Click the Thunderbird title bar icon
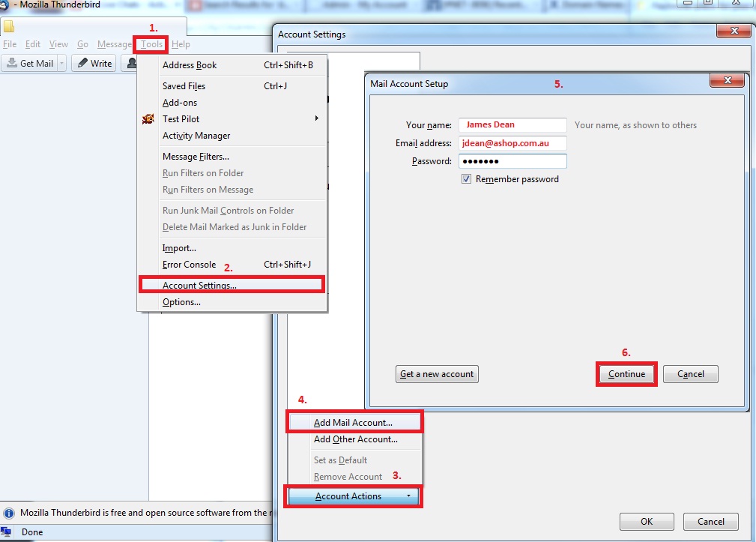756x542 pixels. coord(4,4)
